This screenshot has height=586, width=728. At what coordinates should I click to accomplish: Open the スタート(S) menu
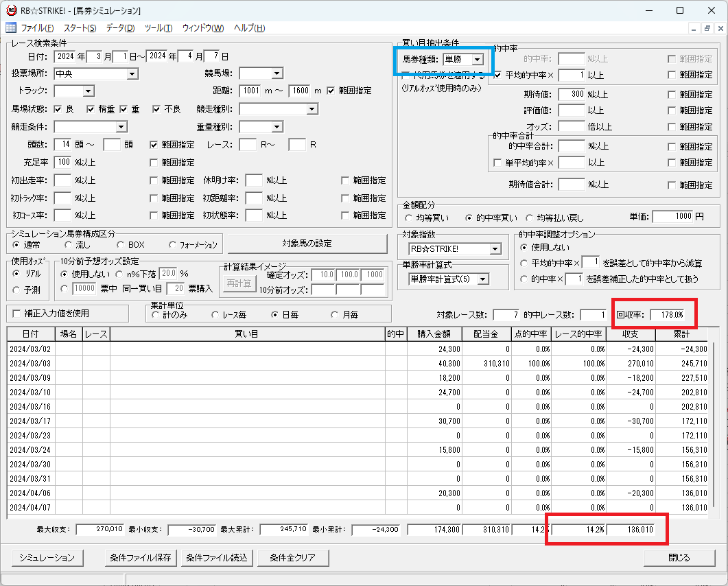coord(80,28)
